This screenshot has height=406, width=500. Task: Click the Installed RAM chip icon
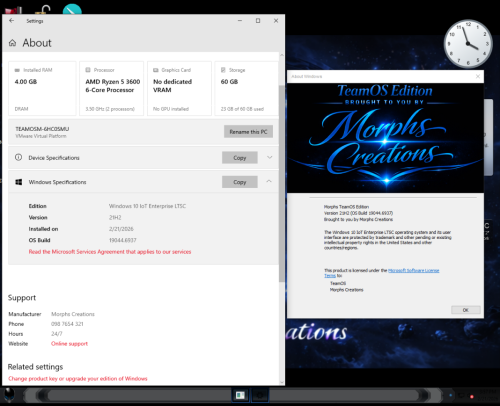17,70
